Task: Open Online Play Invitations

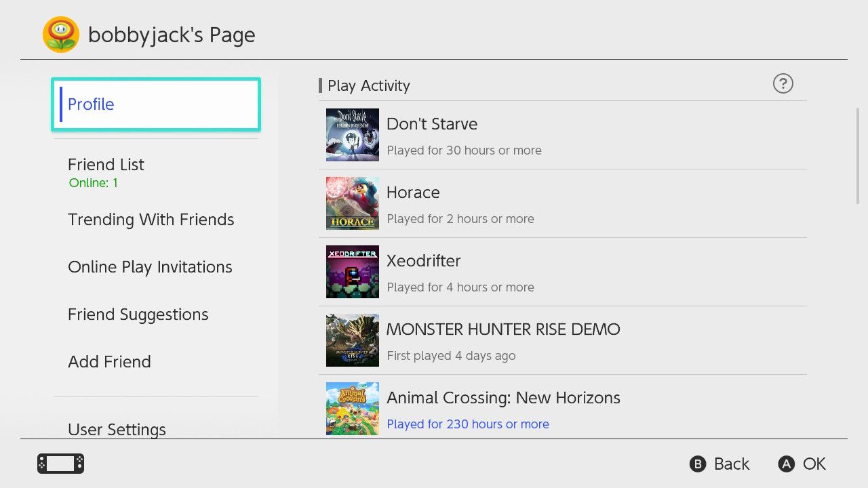Action: tap(150, 267)
